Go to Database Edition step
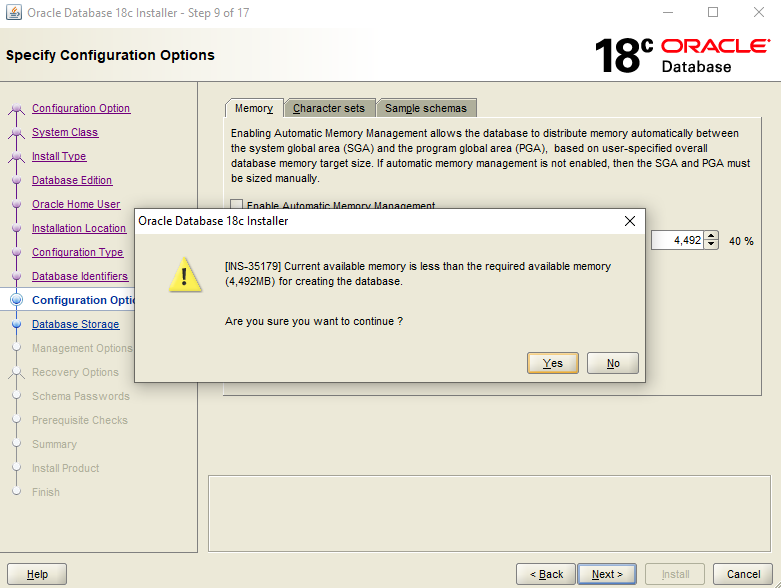Screen dimensions: 781x588 72,180
